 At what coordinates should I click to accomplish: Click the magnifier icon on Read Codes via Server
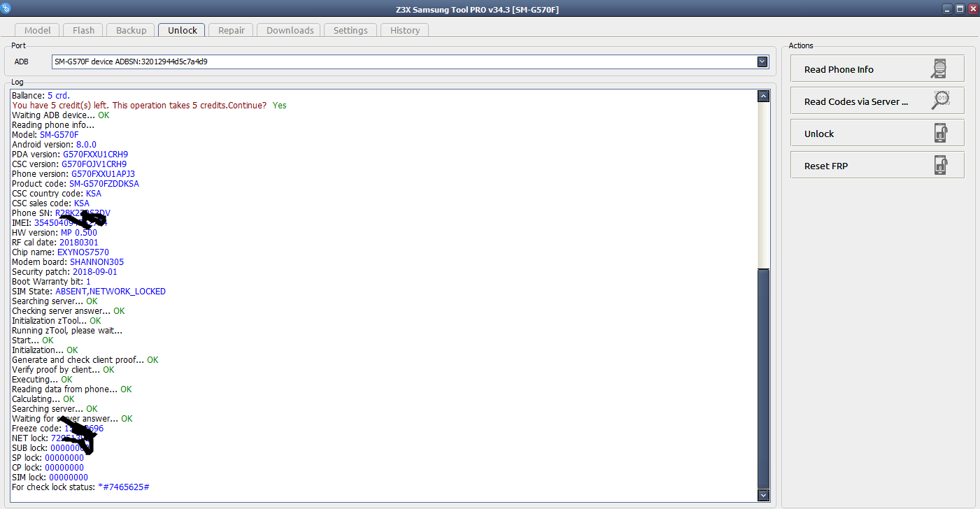939,101
